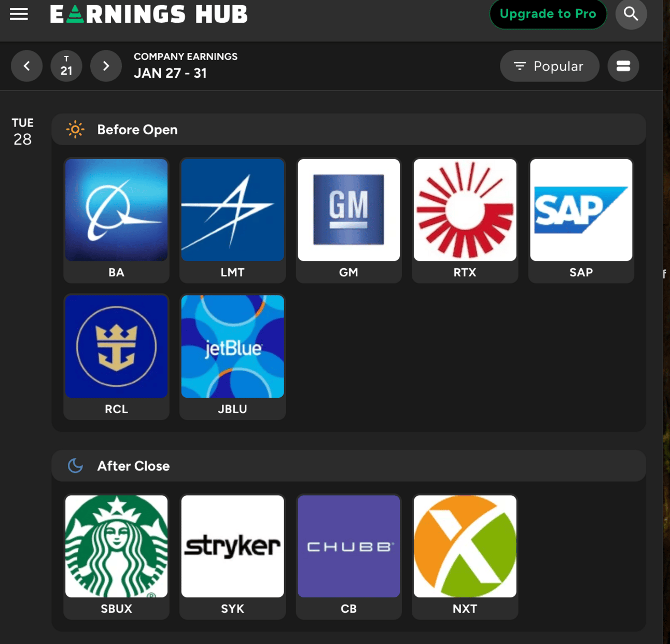Image resolution: width=670 pixels, height=644 pixels.
Task: Click Upgrade to Pro button
Action: (548, 14)
